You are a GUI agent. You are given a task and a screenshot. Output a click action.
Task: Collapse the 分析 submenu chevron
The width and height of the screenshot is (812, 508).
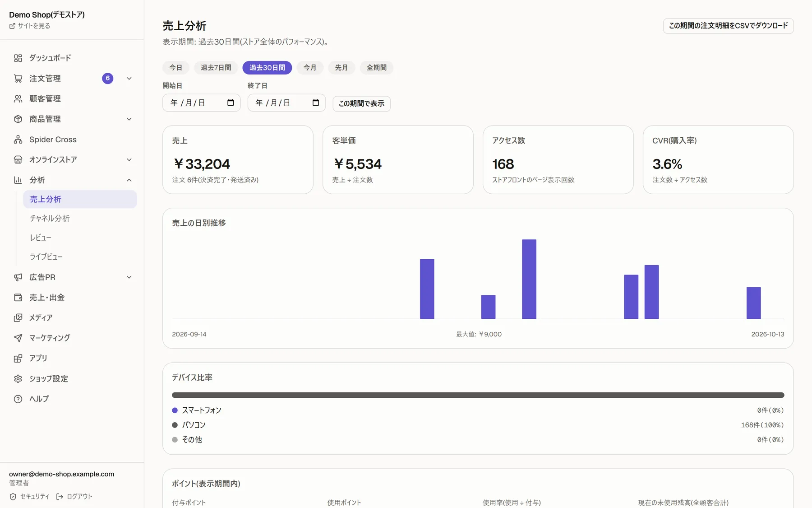[x=129, y=180]
